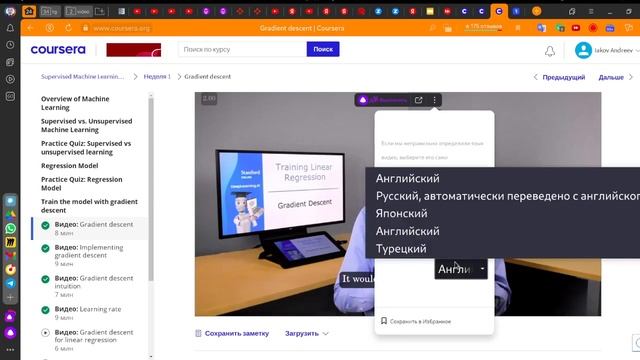Screen dimensions: 640x360
Task: Click the red partner logo banner
Action: (x=133, y=50)
